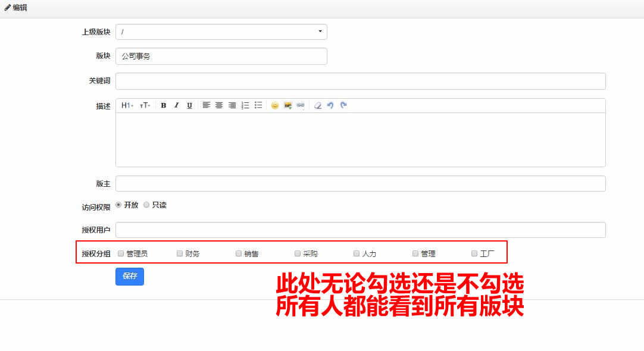Enable the 工厂 group checkbox

tap(474, 253)
